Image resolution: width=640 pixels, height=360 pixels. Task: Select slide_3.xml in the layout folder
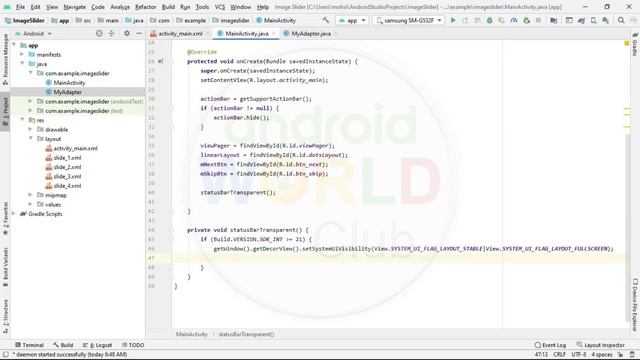point(67,176)
